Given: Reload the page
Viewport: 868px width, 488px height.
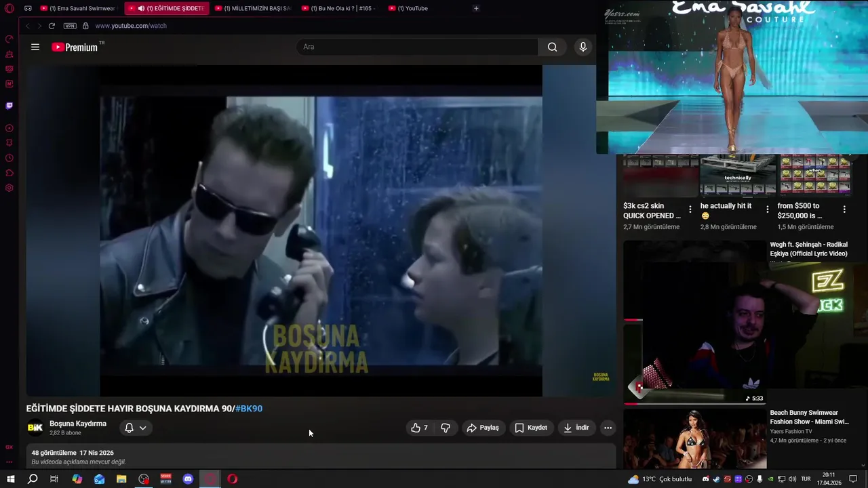Looking at the screenshot, I should (52, 26).
